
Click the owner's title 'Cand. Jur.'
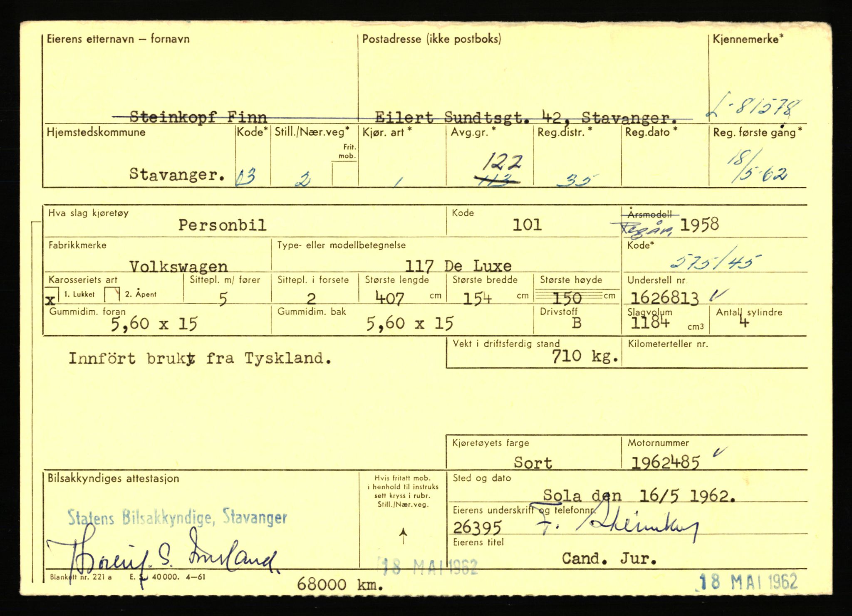pyautogui.click(x=609, y=559)
